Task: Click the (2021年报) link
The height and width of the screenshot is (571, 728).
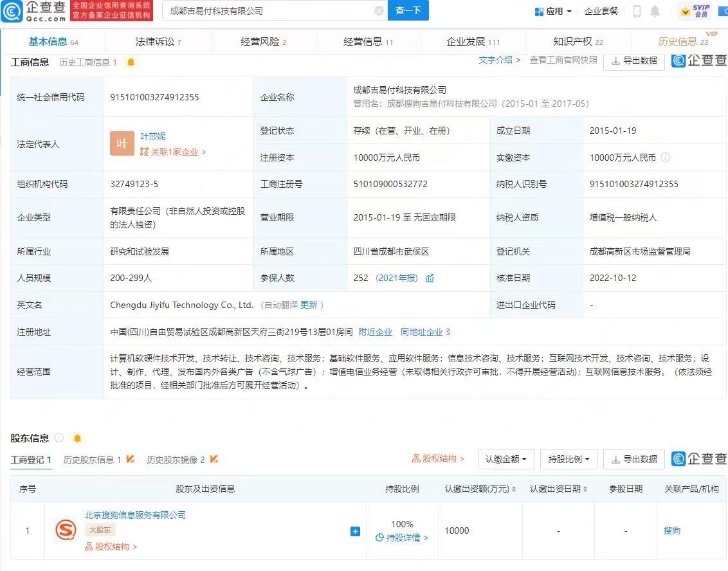Action: tap(397, 278)
